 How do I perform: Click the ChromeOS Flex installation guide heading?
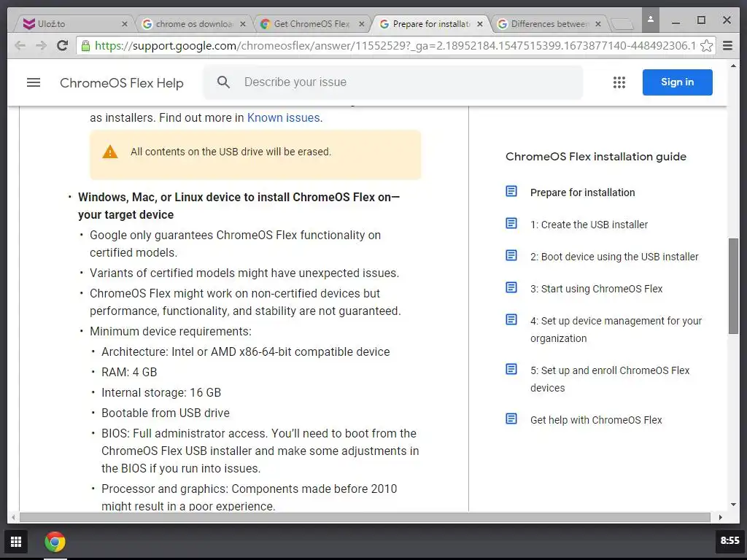pyautogui.click(x=595, y=157)
